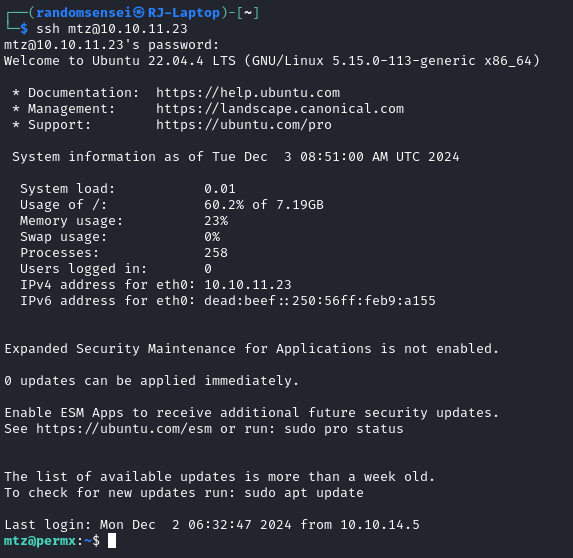This screenshot has height=558, width=573.
Task: Click the RJ-Laptop hostname in the prompt
Action: [x=184, y=13]
